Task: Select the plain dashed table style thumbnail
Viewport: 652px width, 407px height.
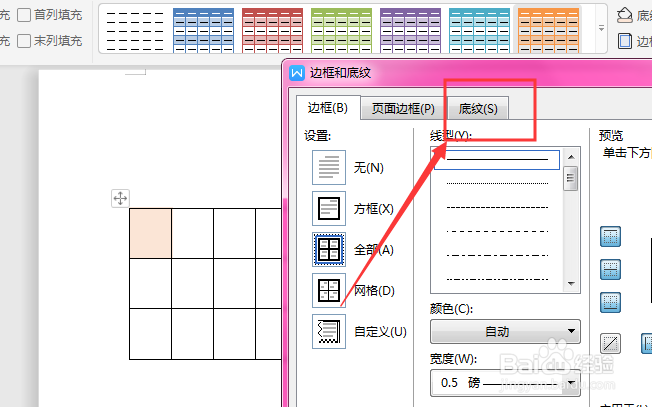Action: click(x=135, y=30)
